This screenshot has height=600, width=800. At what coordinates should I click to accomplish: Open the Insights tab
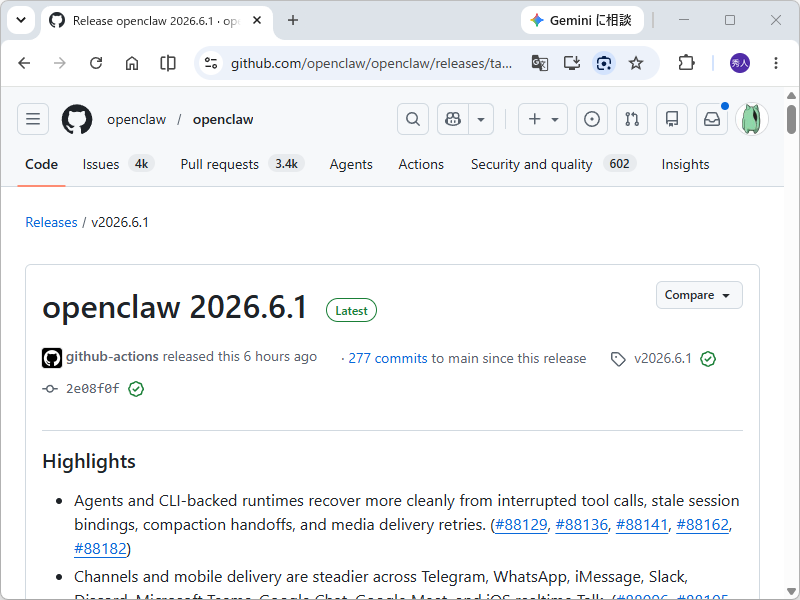click(x=685, y=164)
